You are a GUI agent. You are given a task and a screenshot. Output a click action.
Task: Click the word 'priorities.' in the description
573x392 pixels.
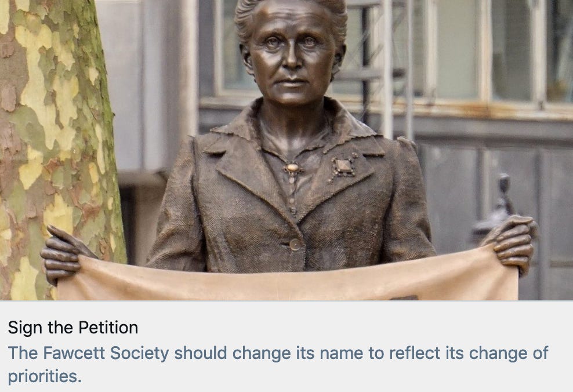45,376
